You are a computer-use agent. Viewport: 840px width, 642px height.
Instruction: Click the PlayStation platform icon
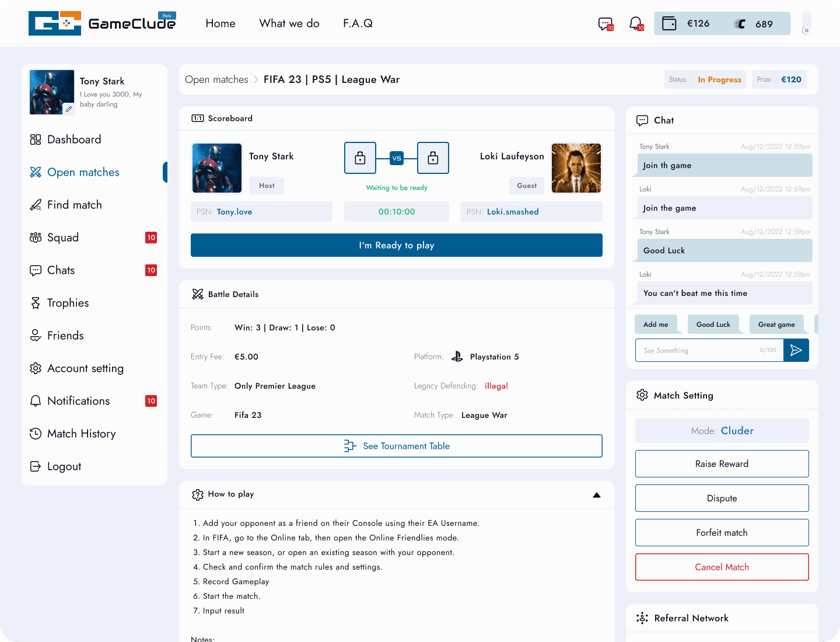click(457, 357)
